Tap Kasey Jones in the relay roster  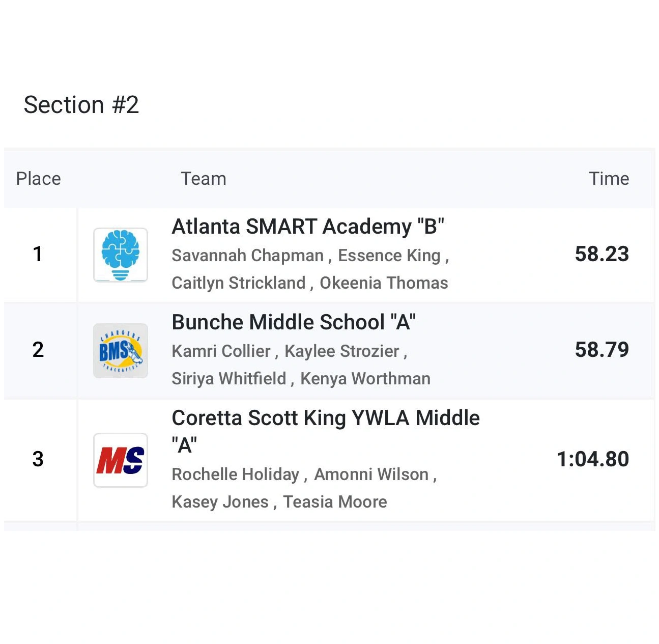(x=220, y=502)
